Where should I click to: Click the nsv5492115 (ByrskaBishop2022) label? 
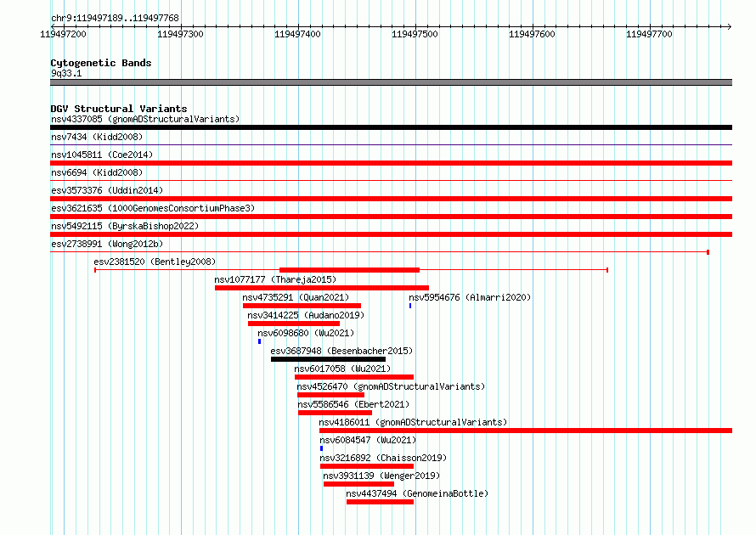tap(125, 226)
